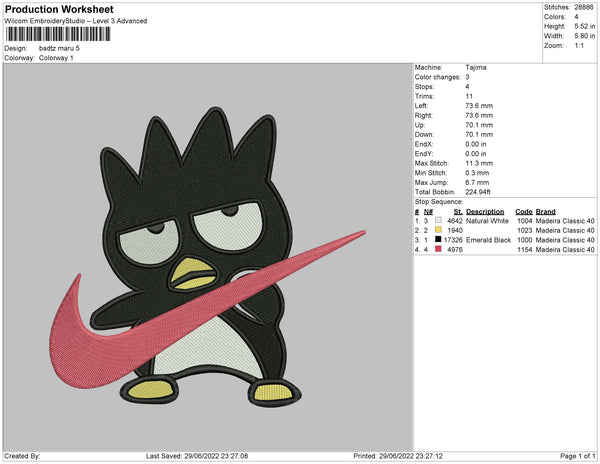Click the Stop Sequence heading
Viewport: 600px width, 464px height.
439,202
